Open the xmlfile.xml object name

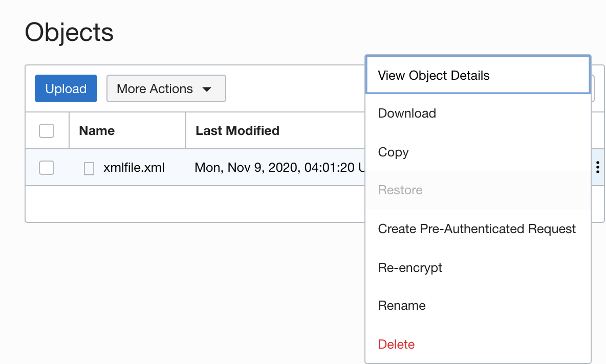point(134,167)
